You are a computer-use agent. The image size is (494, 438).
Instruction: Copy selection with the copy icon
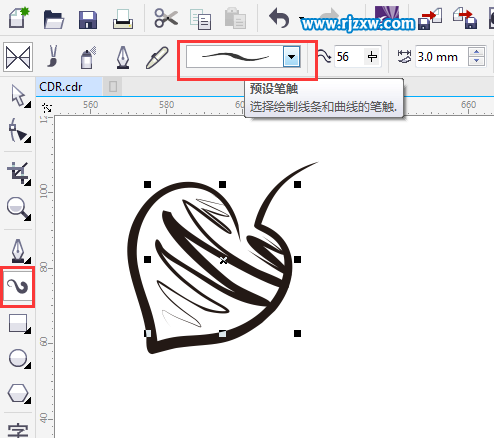[200, 19]
